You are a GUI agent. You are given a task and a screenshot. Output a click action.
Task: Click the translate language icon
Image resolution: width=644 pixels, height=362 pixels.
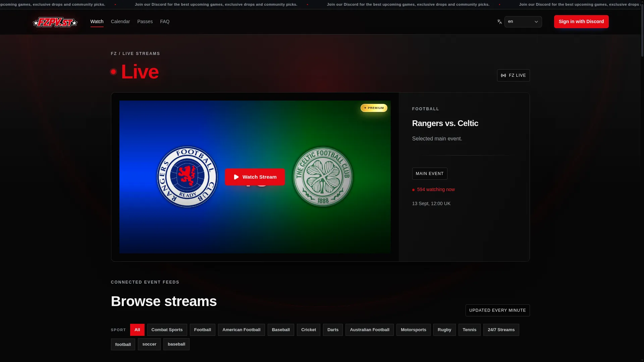[499, 22]
